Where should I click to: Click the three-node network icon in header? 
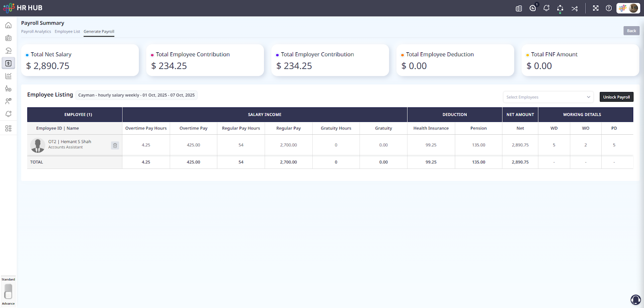pyautogui.click(x=560, y=8)
